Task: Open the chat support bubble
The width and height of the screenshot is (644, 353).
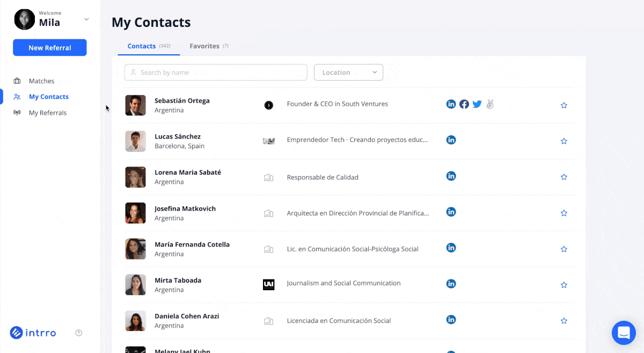Action: click(624, 333)
